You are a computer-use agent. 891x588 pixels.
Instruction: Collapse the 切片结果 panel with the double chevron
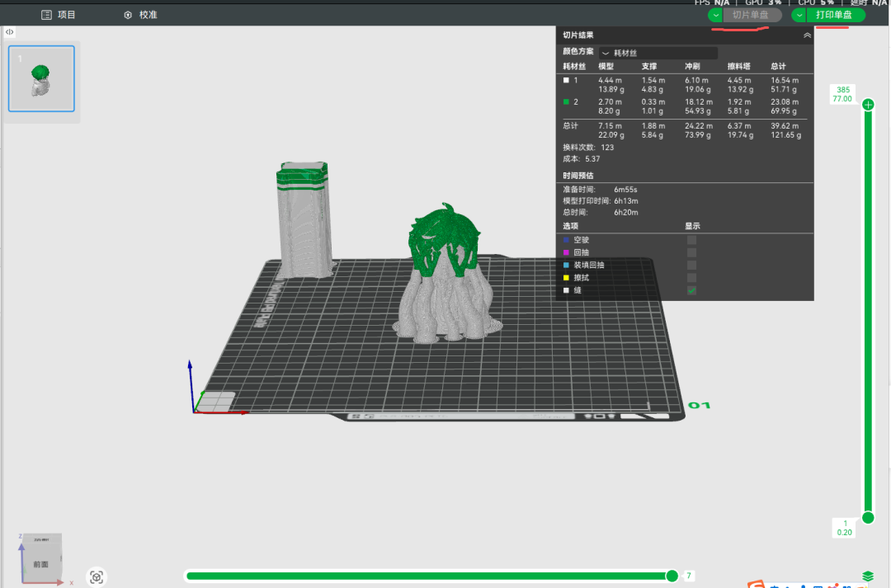click(807, 35)
